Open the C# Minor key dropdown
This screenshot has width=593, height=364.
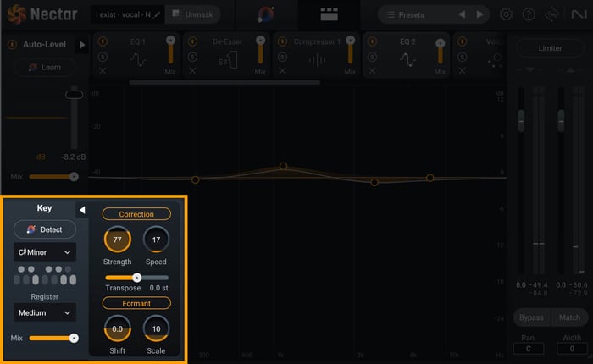45,252
